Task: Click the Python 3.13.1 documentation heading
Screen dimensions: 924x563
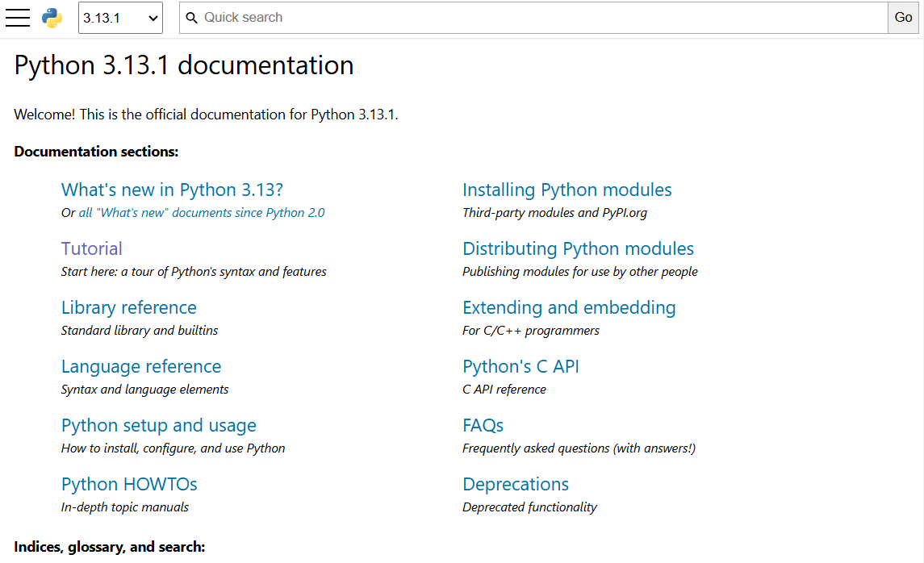Action: tap(184, 65)
